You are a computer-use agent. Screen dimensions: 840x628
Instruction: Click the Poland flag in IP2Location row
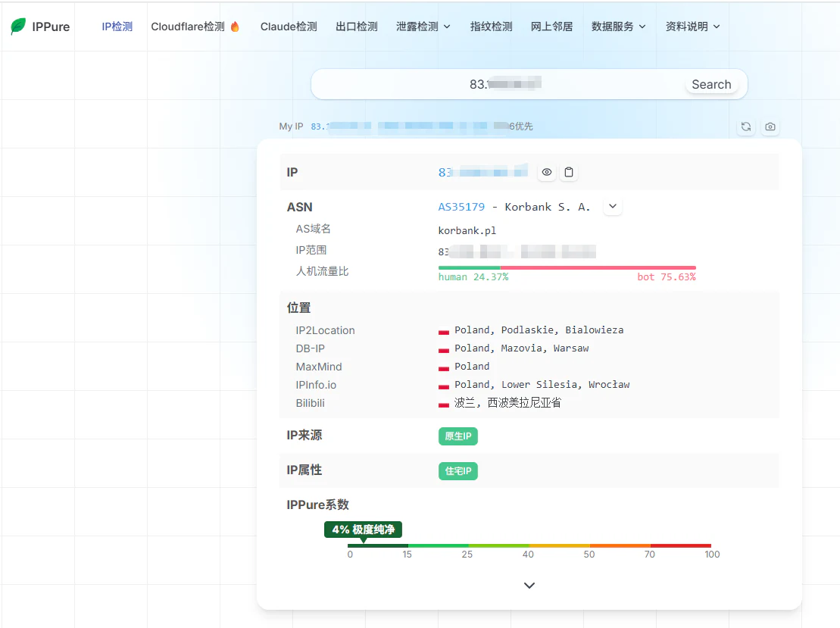click(444, 331)
